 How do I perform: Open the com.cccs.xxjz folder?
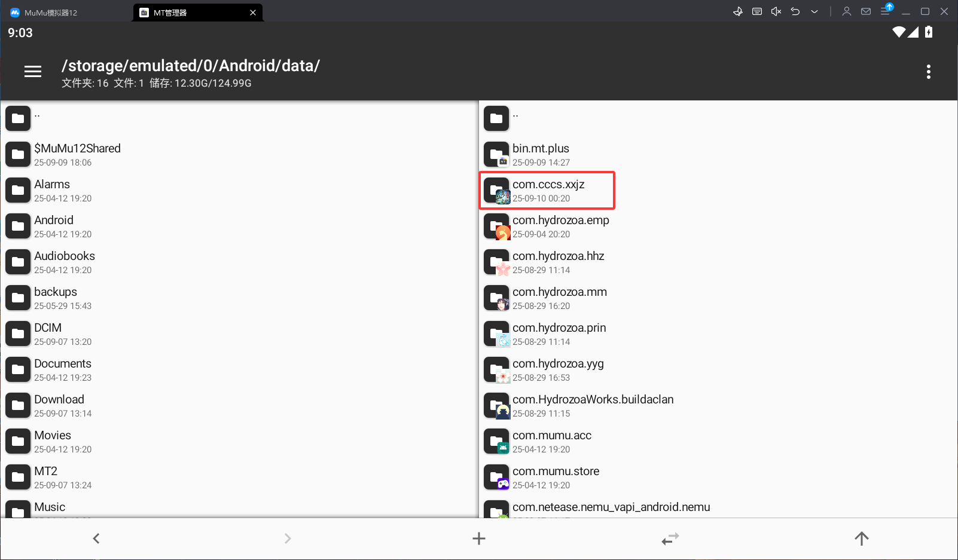pyautogui.click(x=547, y=191)
